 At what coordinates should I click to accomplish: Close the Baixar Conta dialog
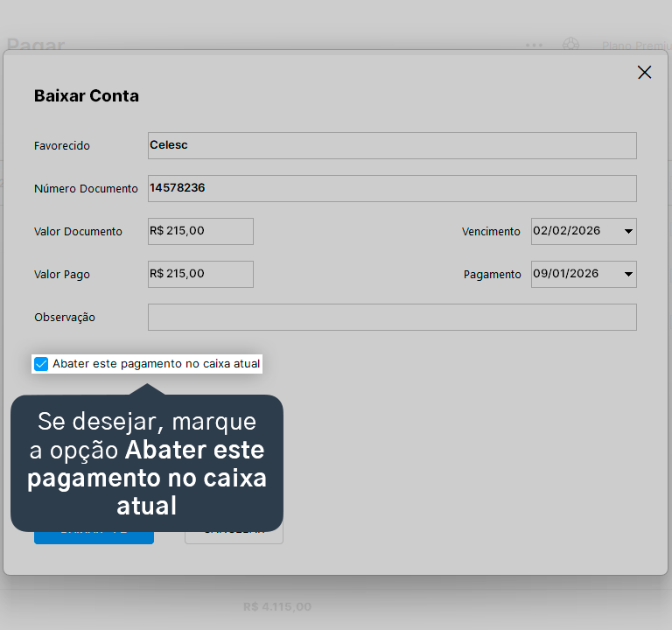click(644, 72)
